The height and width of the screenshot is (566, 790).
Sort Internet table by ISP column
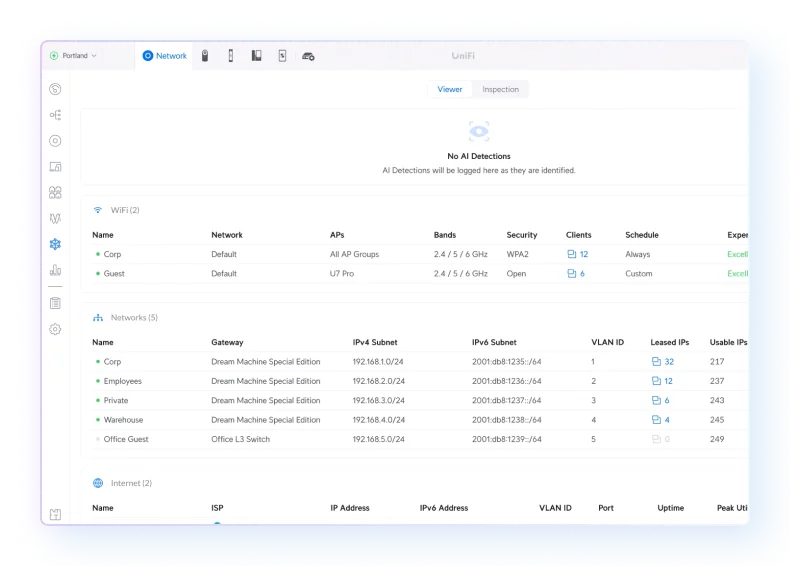pyautogui.click(x=217, y=508)
